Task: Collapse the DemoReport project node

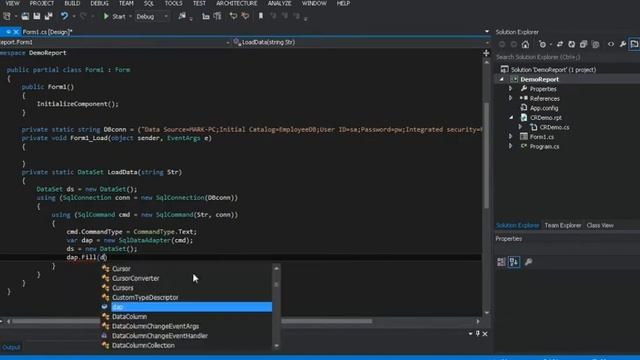Action: 502,79
